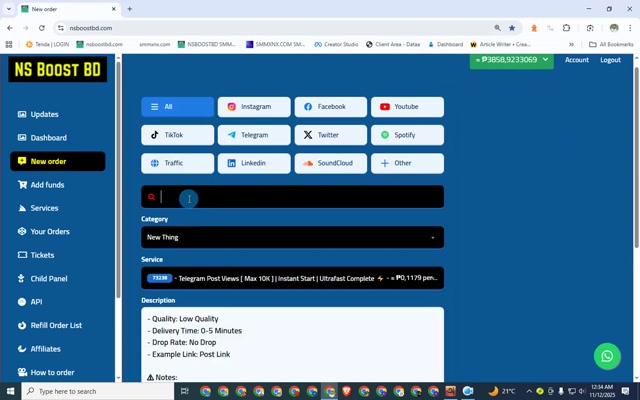The width and height of the screenshot is (640, 400).
Task: Open API page in sidebar
Action: click(x=30, y=302)
